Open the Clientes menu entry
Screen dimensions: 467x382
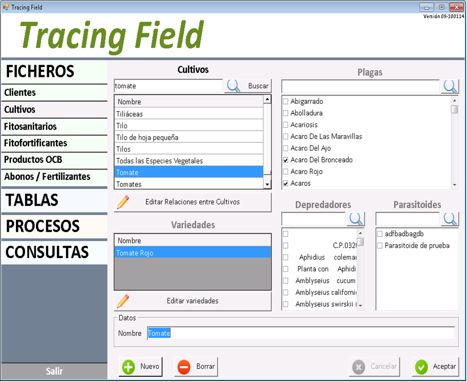tap(54, 93)
